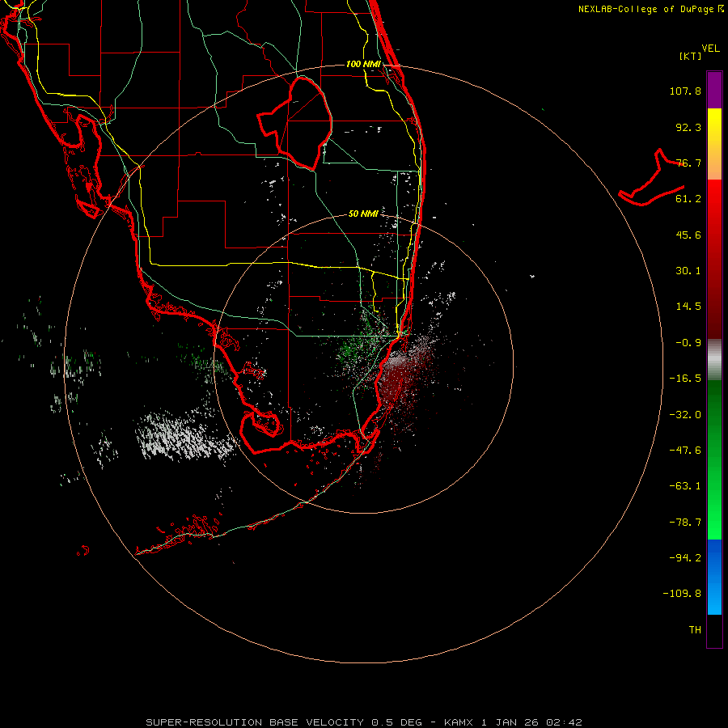
Task: Pick the gray near-zero segment of the velocity scale
Action: pyautogui.click(x=714, y=359)
